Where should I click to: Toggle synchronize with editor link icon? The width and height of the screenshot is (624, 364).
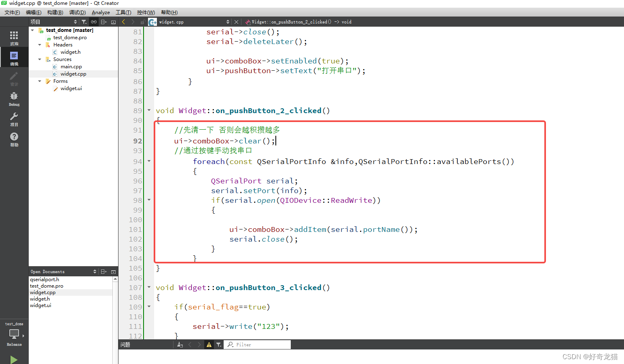click(94, 22)
